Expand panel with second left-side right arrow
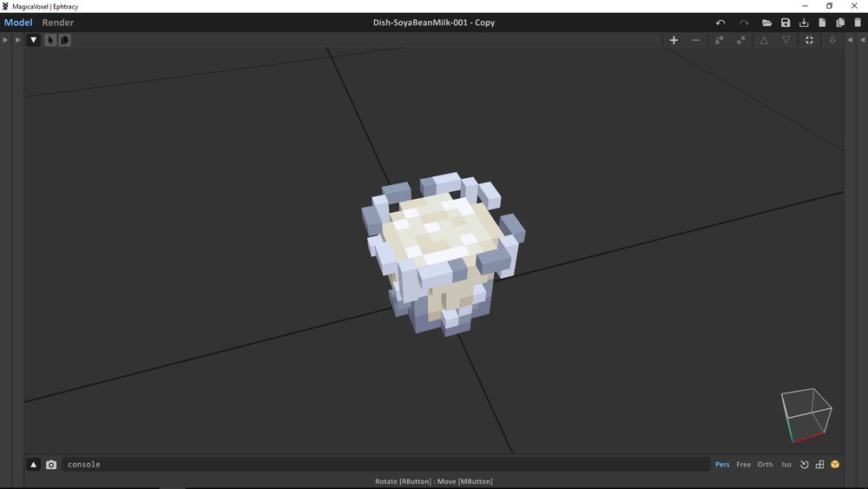This screenshot has width=868, height=489. 17,40
